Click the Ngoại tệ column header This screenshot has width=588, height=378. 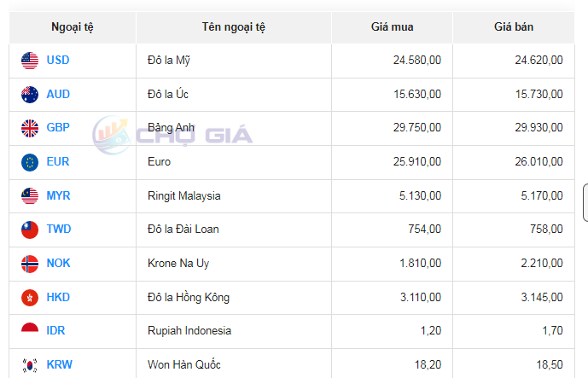pos(73,27)
